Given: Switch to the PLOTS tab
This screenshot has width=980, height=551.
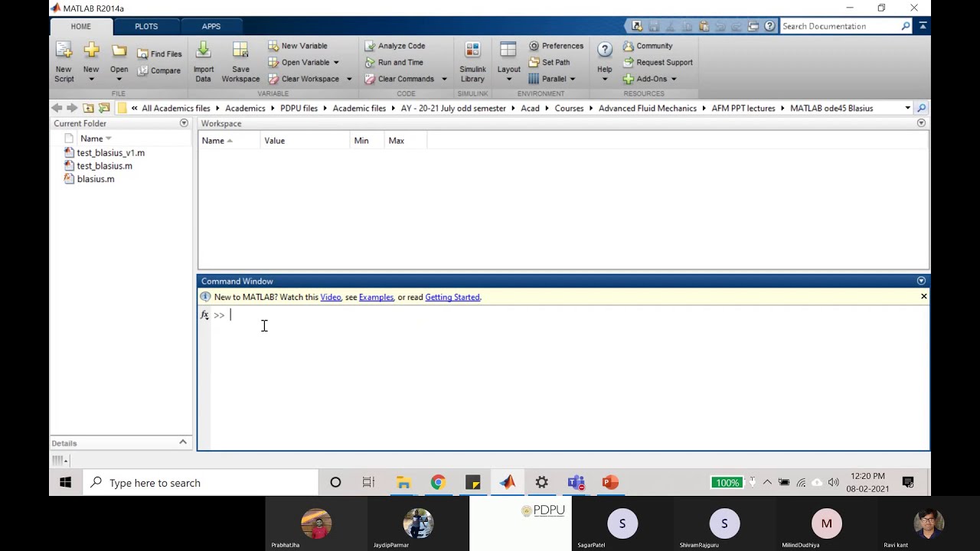Looking at the screenshot, I should point(146,26).
